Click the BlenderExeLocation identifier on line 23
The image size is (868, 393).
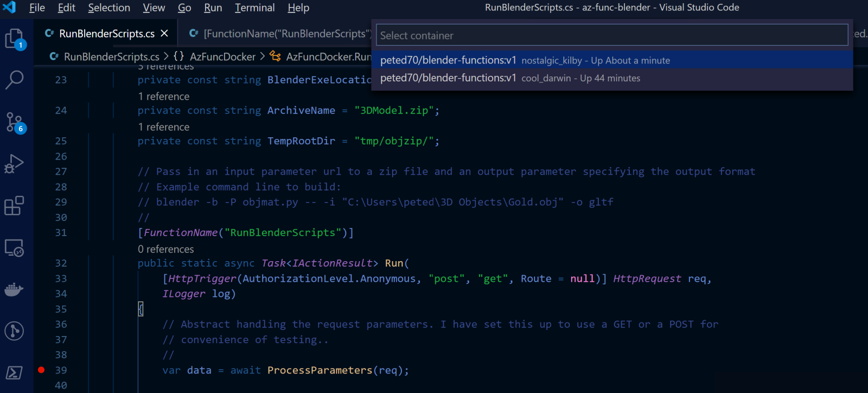pos(320,80)
